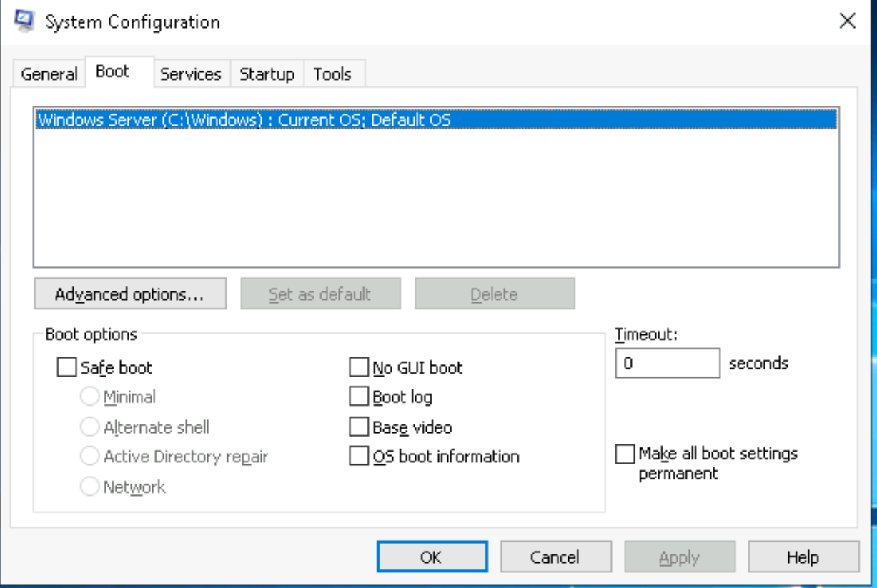Select the Boot tab

[113, 72]
